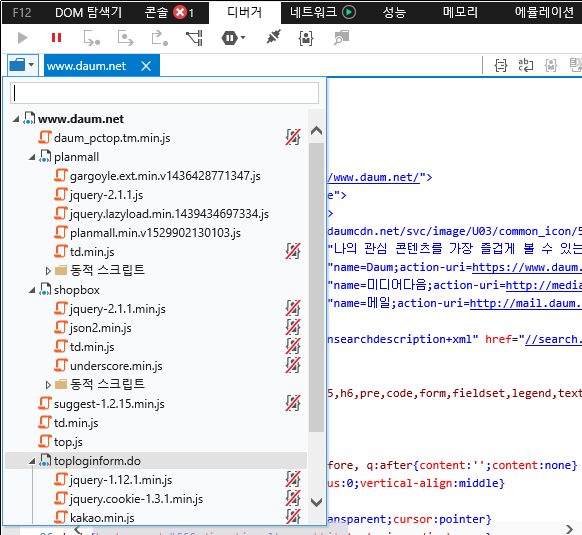Viewport: 582px width, 535px height.
Task: Click the file search input field
Action: tap(164, 93)
